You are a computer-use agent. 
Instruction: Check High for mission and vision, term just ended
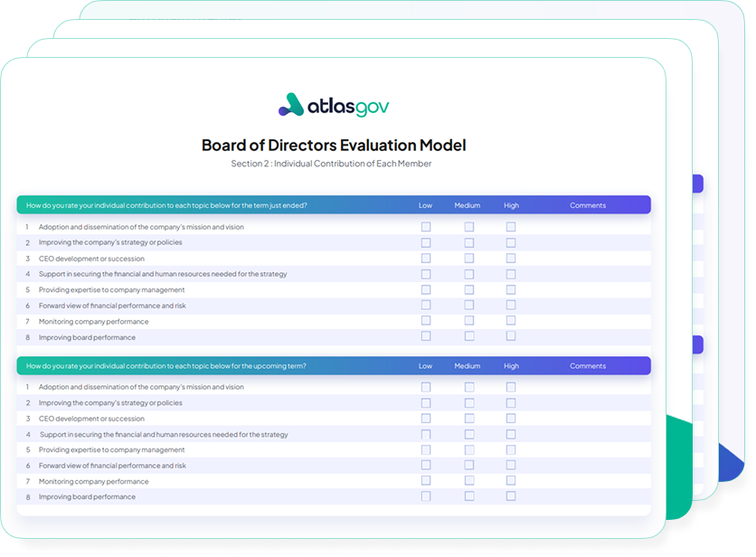click(511, 227)
